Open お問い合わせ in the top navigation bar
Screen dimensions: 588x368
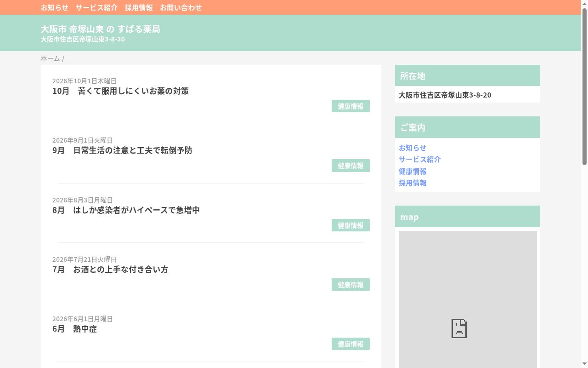click(181, 7)
